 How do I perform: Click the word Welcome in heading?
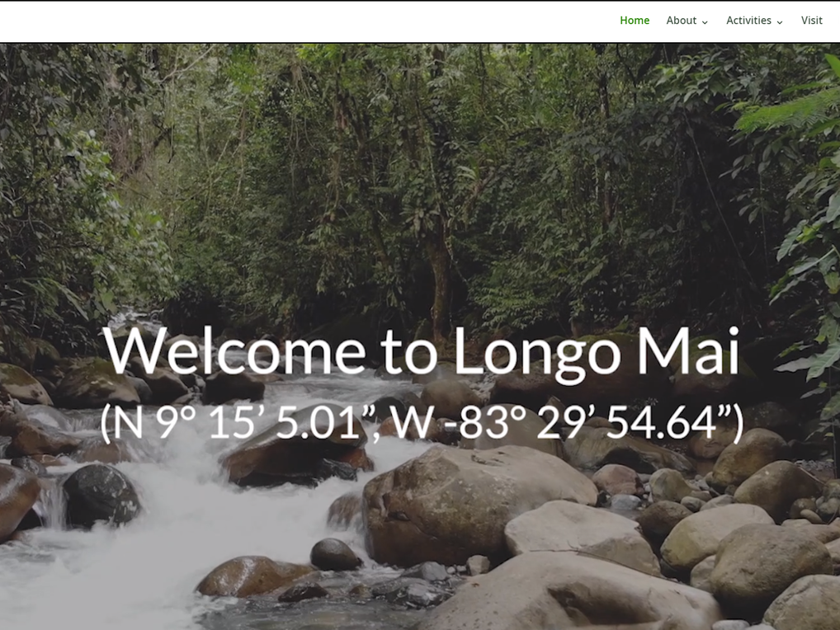point(234,350)
